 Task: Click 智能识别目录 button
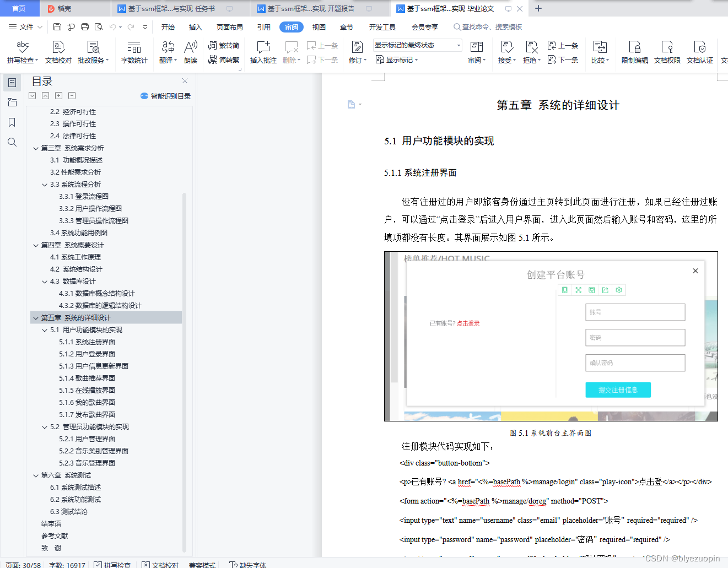pyautogui.click(x=166, y=96)
